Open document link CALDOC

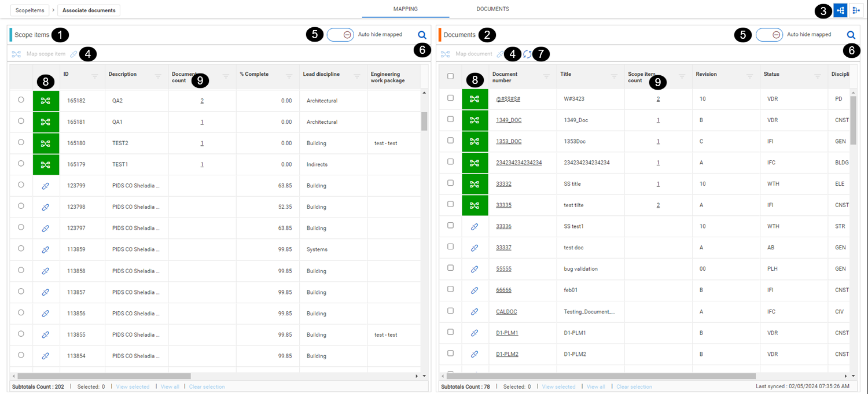[x=506, y=312]
